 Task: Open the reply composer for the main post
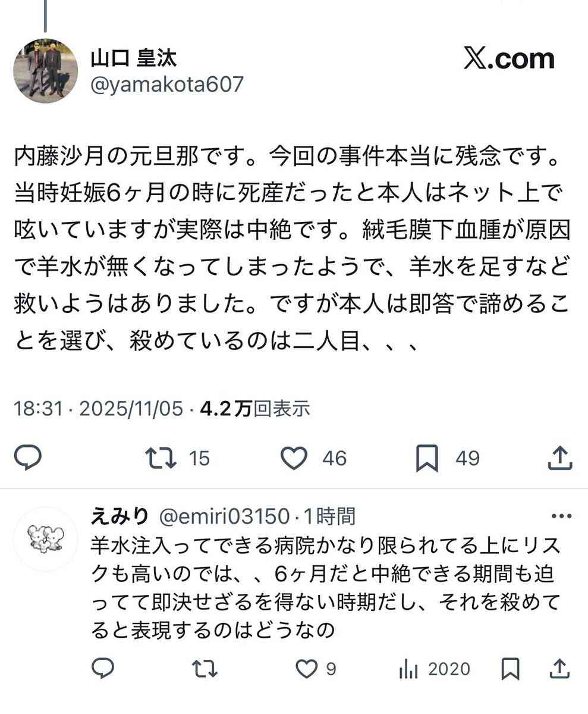pos(28,458)
